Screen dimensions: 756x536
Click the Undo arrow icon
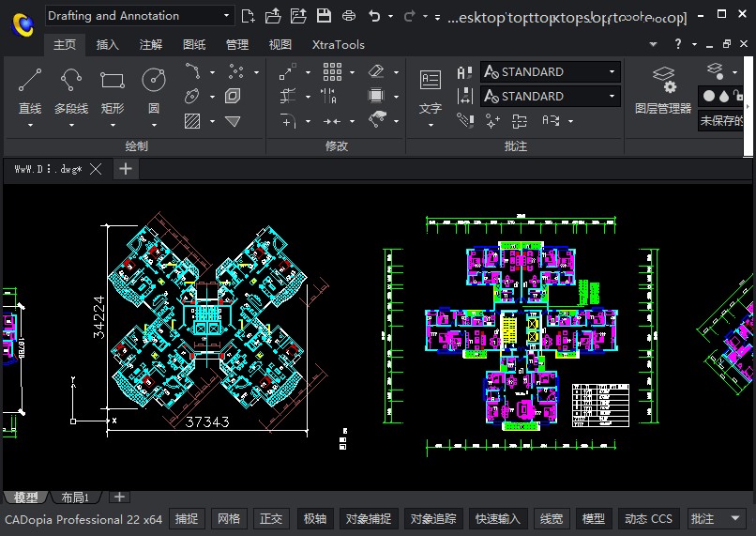(x=374, y=16)
